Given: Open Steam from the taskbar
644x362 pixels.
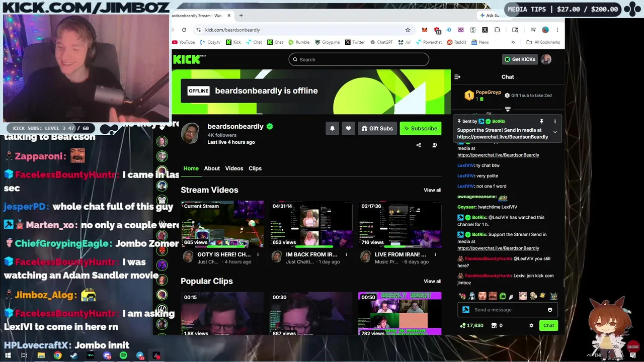Looking at the screenshot, I should pyautogui.click(x=74, y=355).
